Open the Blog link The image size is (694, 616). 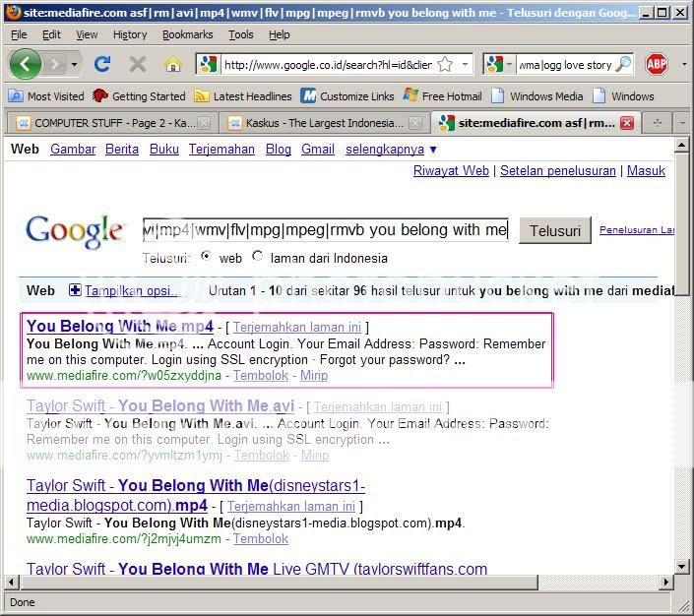pos(278,150)
